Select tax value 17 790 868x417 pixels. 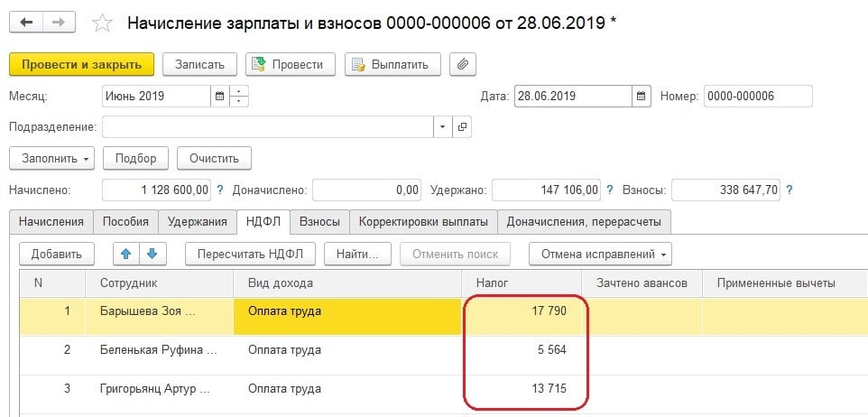[x=548, y=311]
